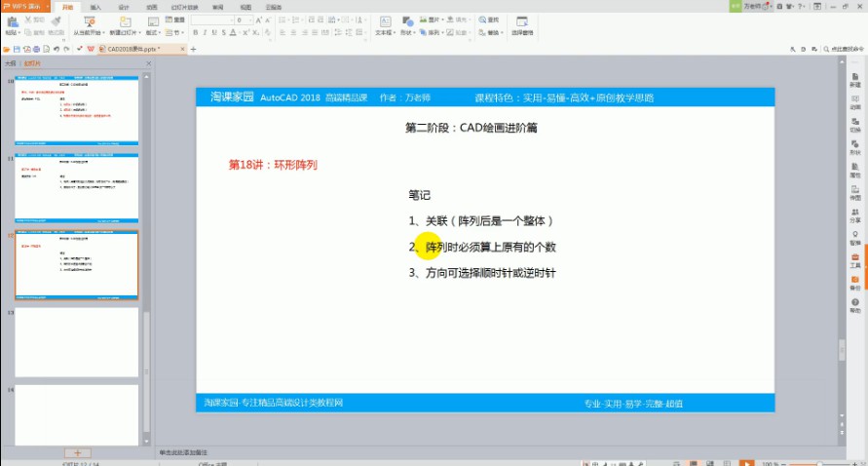Click the '第18讲：环形阵列' red heading
The height and width of the screenshot is (466, 868).
point(273,165)
